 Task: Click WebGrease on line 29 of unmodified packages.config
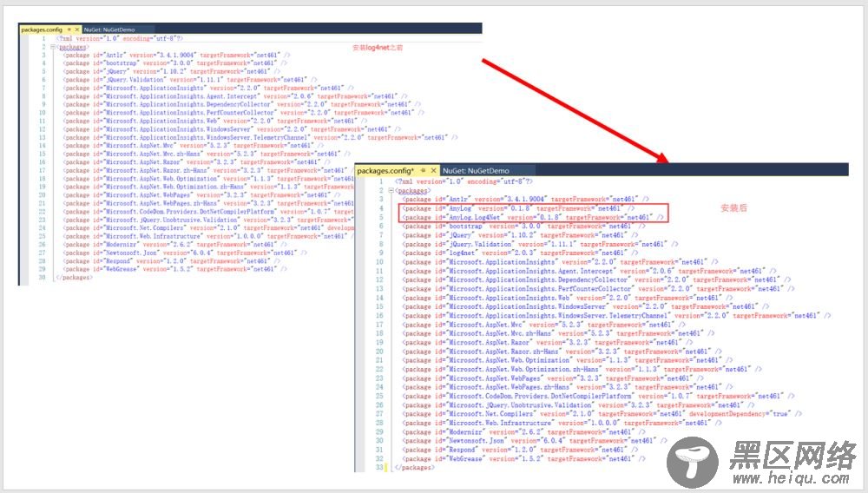[174, 269]
